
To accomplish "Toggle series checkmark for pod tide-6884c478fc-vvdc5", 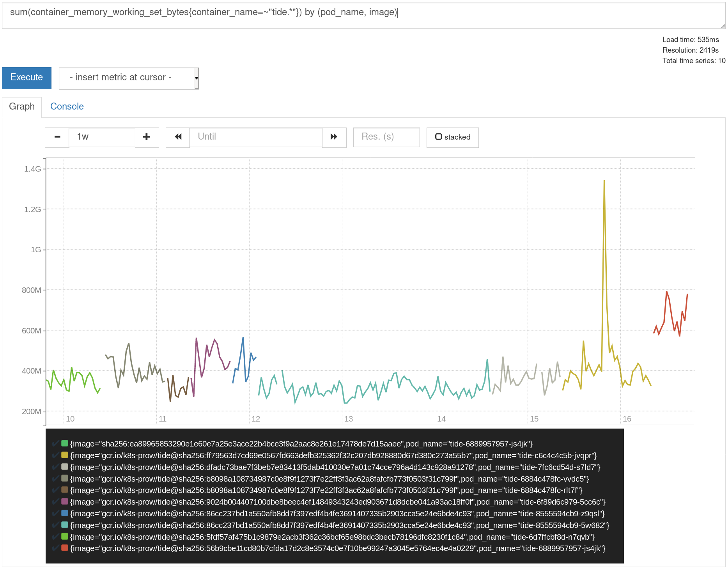I will coord(56,478).
